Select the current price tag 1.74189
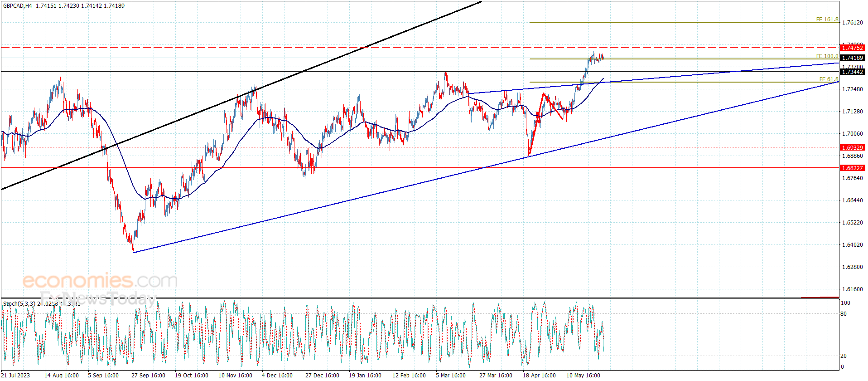Image resolution: width=868 pixels, height=381 pixels. [852, 58]
